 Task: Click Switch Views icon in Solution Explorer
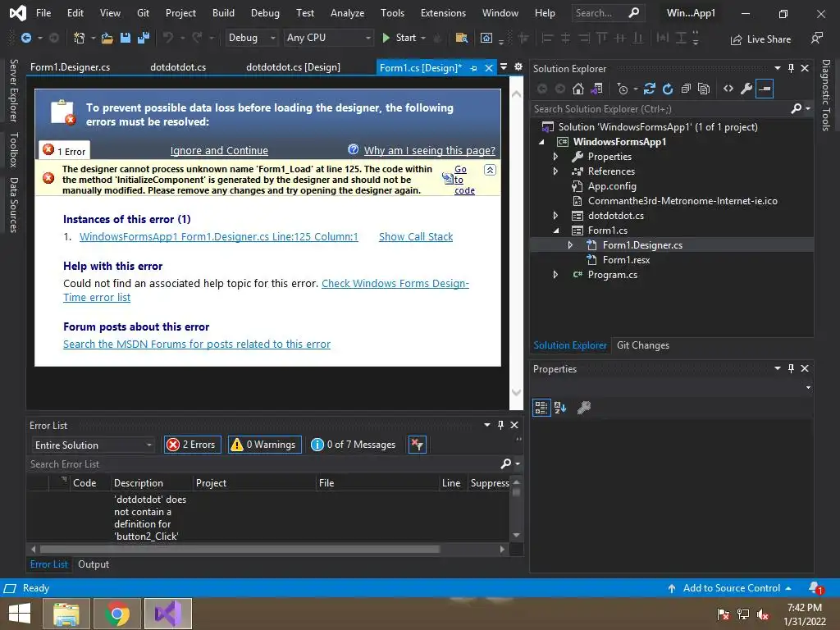[597, 89]
